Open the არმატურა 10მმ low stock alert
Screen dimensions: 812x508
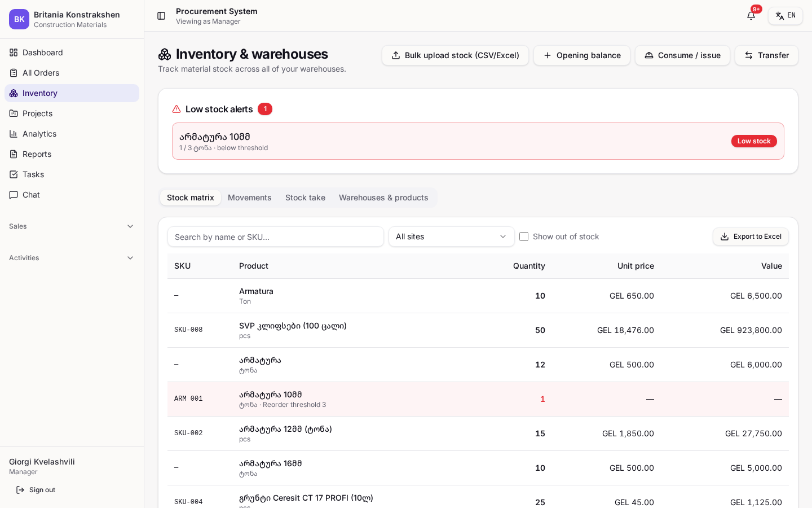(x=478, y=141)
